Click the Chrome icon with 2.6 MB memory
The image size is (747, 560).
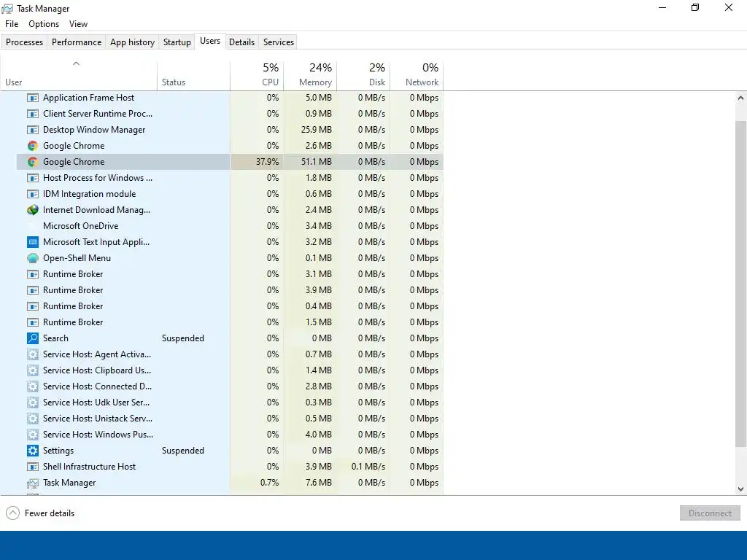coord(32,146)
